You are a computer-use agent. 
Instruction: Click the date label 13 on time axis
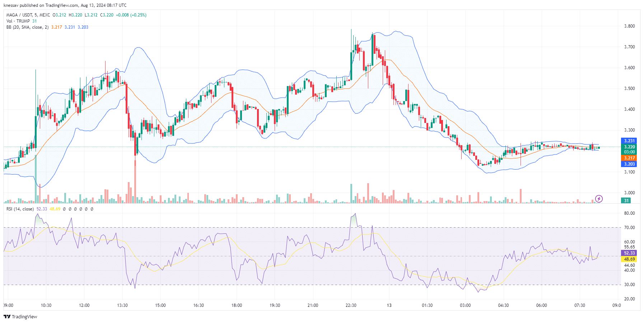pos(389,305)
